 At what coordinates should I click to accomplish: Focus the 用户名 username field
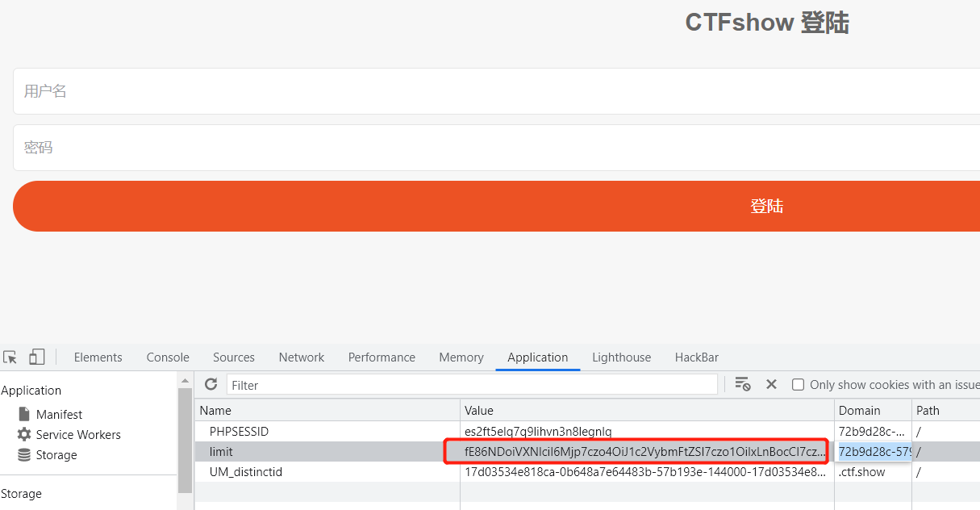(496, 91)
